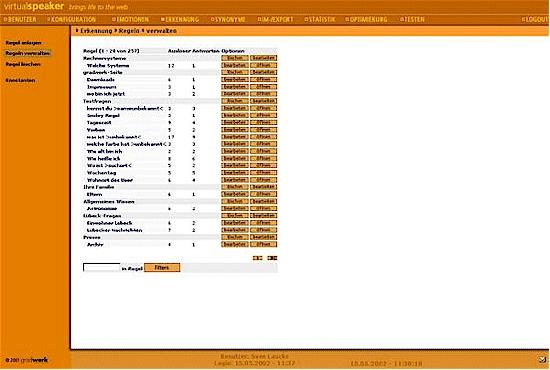The height and width of the screenshot is (370, 550).
Task: Click the mail icon in footer
Action: (542, 359)
